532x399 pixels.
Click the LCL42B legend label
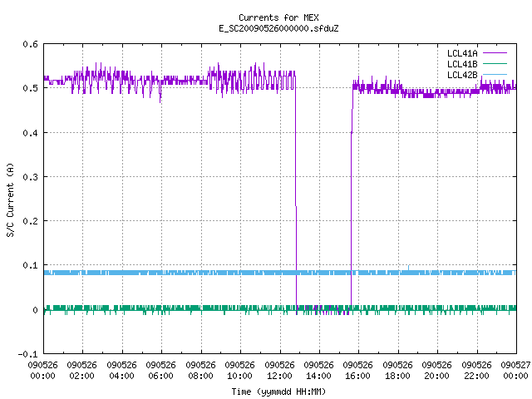tap(462, 75)
